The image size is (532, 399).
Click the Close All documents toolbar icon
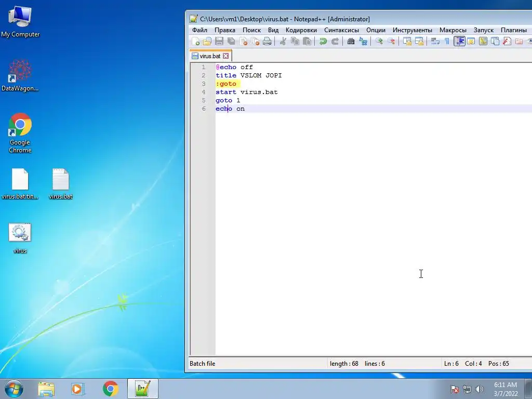click(x=255, y=42)
